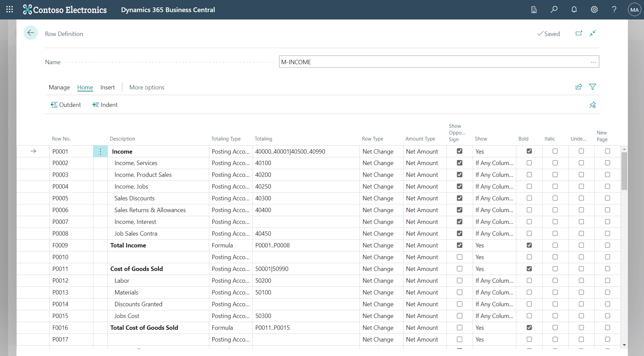Toggle Show Opposite Sign for Labor row
The width and height of the screenshot is (644, 356).
click(x=460, y=281)
